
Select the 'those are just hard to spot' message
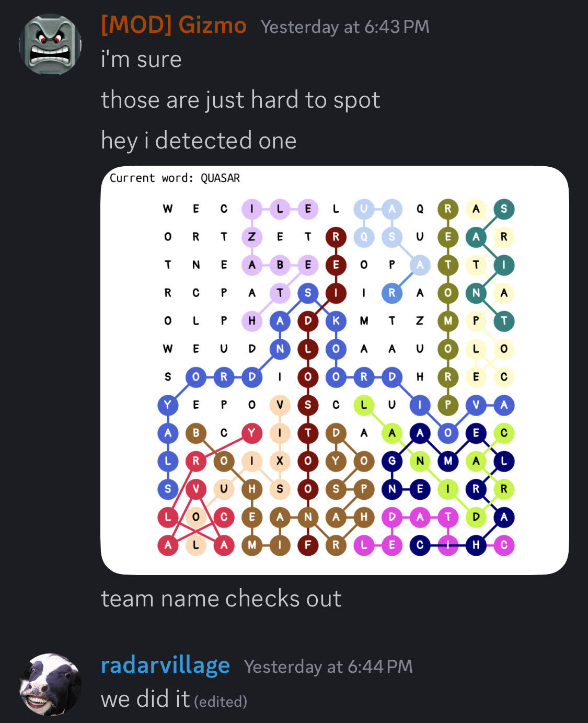click(240, 100)
